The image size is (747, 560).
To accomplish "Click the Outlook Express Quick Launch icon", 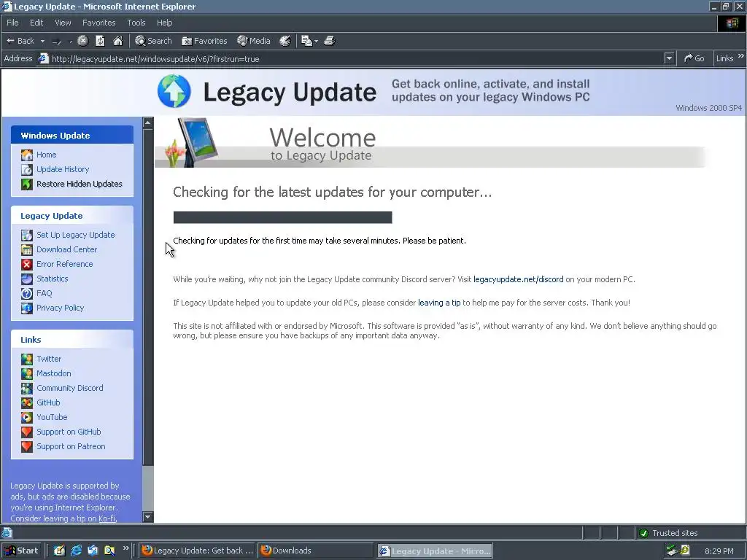I will click(x=93, y=551).
